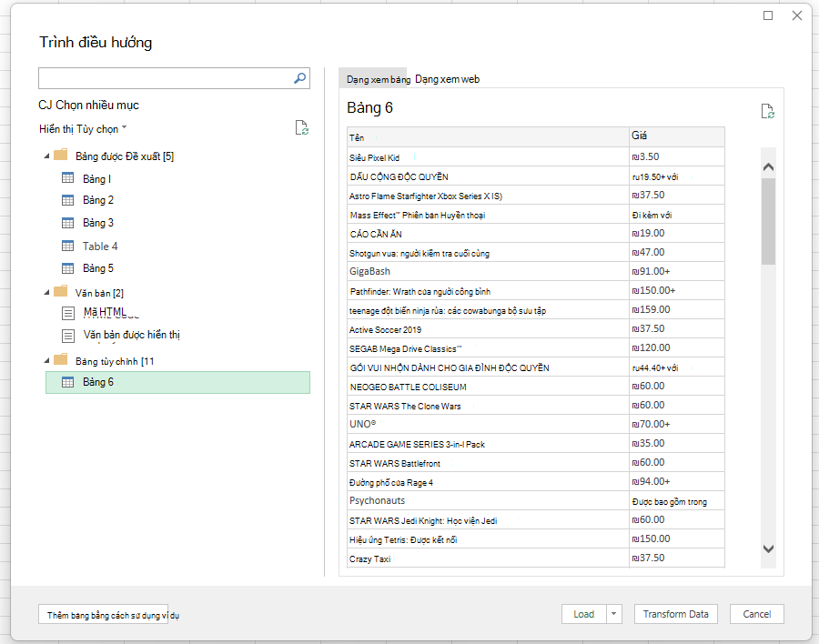The image size is (819, 644).
Task: Collapse Bảng được Đề xuất [5] group
Action: click(x=46, y=156)
